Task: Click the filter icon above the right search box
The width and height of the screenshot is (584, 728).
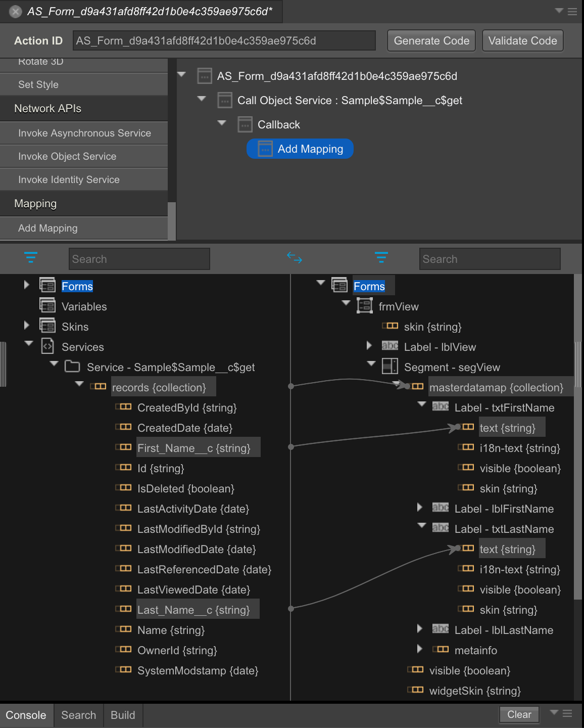Action: [x=381, y=258]
